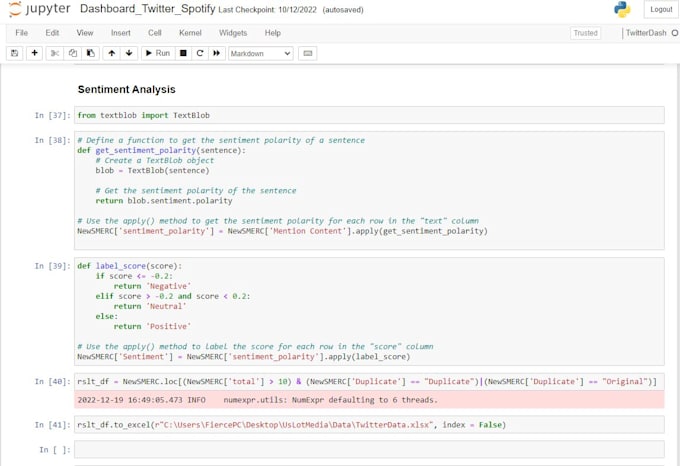Click into cell 37 textblob import
680x466 pixels.
pyautogui.click(x=369, y=115)
